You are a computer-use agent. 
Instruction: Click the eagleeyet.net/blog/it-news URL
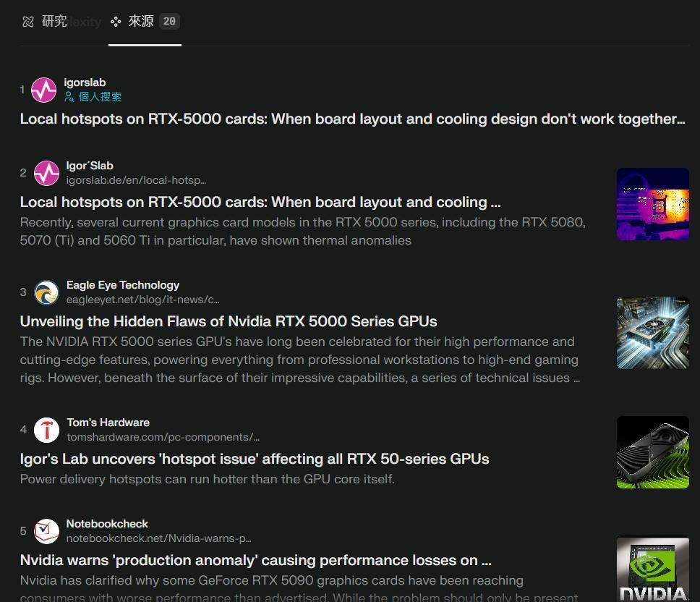pos(143,300)
